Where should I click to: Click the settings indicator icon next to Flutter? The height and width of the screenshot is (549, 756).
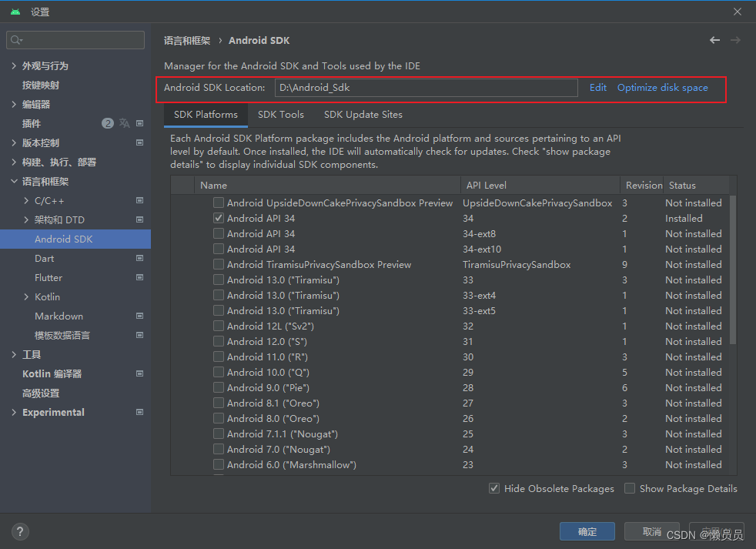coord(140,277)
